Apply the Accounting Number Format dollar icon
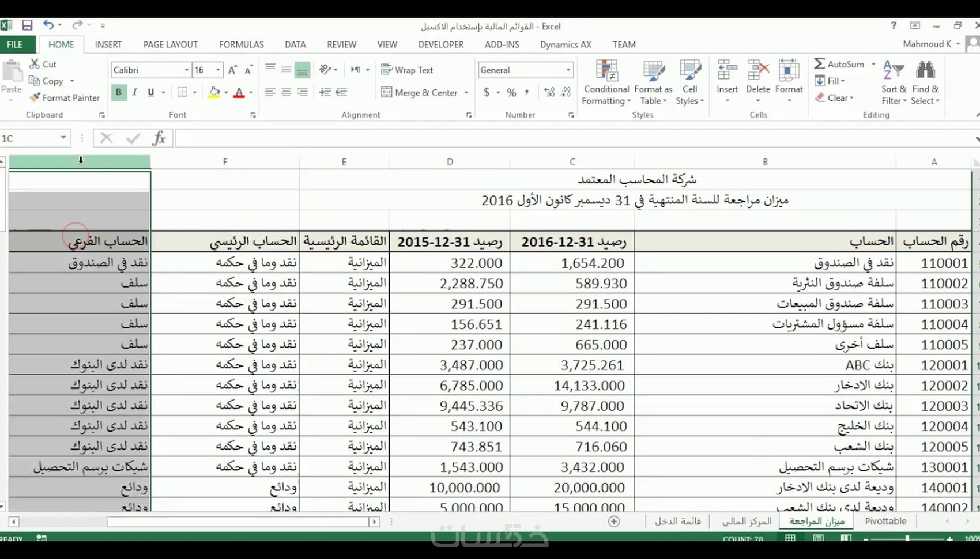980x559 pixels. tap(487, 92)
